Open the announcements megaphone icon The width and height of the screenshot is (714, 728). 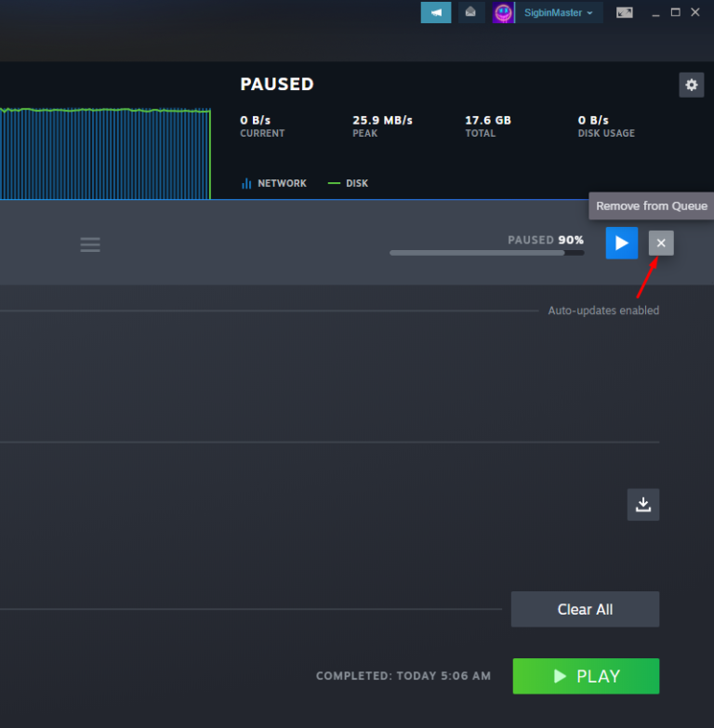(435, 12)
